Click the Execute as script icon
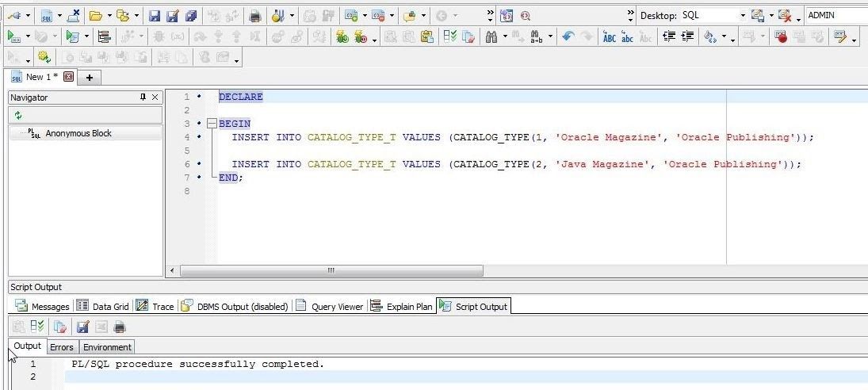Screen dimensions: 868x390 (x=72, y=36)
